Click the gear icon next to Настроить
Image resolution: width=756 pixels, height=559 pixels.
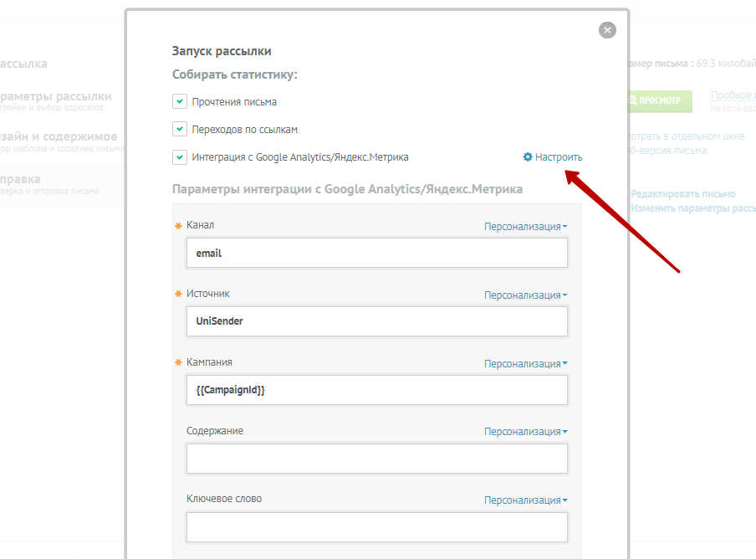528,156
